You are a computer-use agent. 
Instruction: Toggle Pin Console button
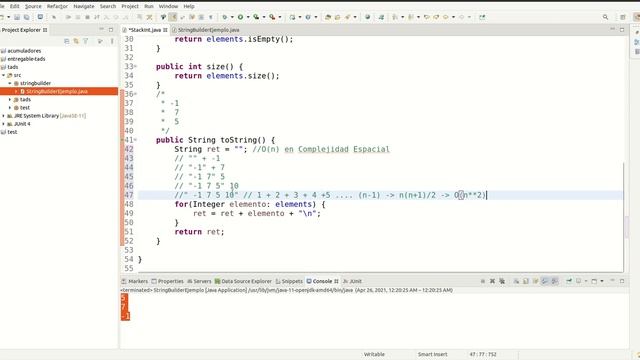point(569,281)
